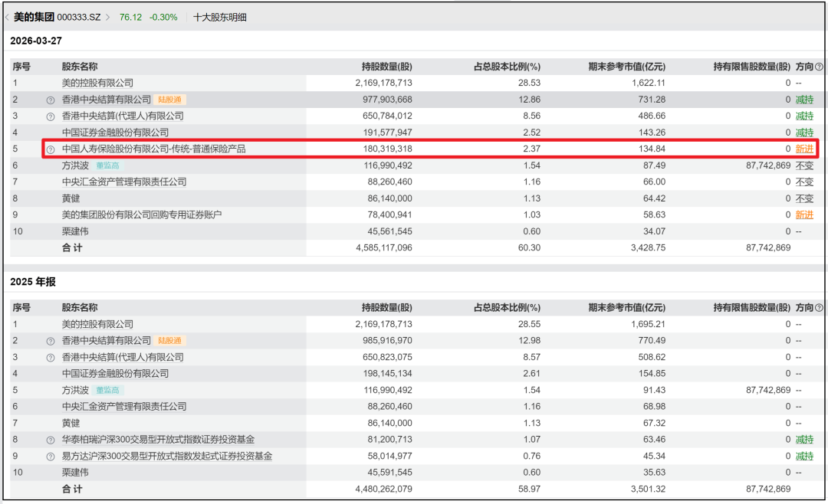Select 栗建伟 in the 2026-03-27 table

click(75, 231)
